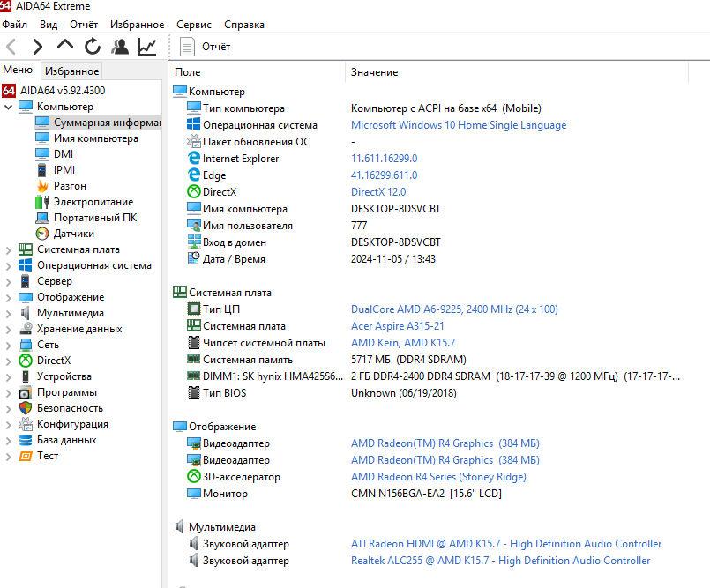Open the Сервис menu
710x588 pixels.
[x=194, y=25]
